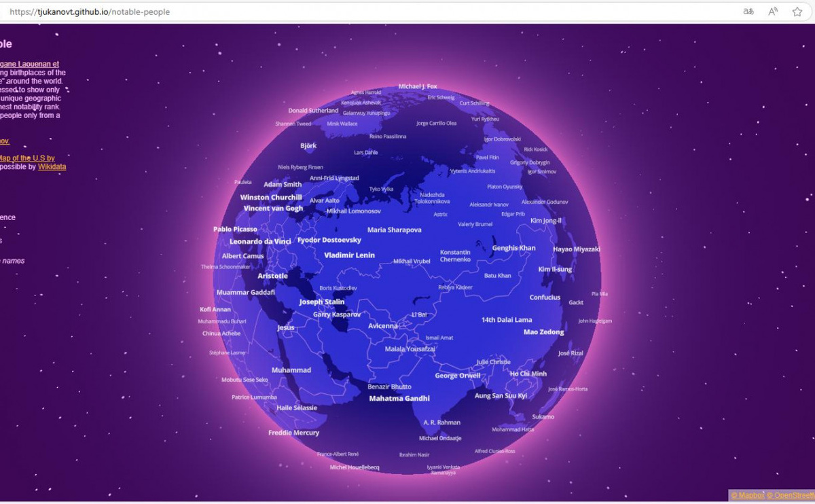The image size is (815, 504).
Task: Click the Fyodor Dostoevsky label
Action: (x=329, y=240)
